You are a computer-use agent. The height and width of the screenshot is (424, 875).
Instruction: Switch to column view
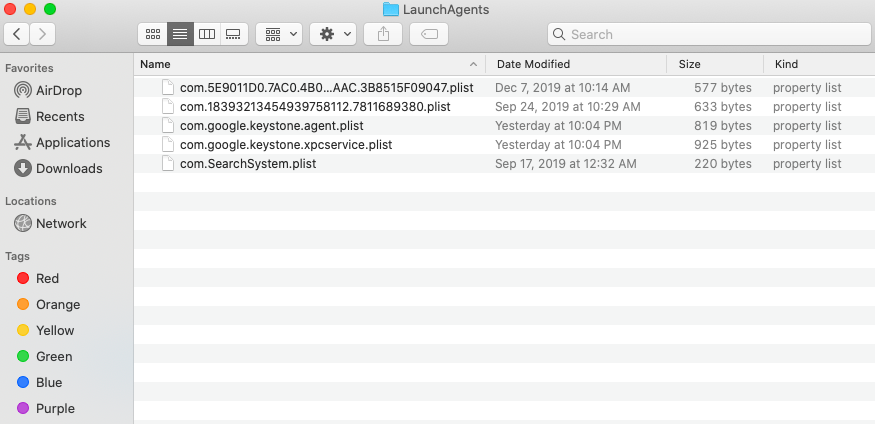207,34
